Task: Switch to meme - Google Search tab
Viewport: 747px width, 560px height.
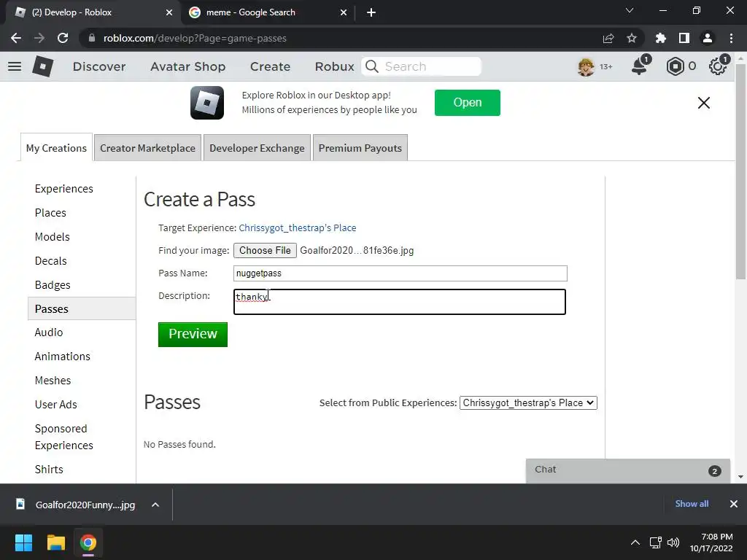Action: click(268, 12)
